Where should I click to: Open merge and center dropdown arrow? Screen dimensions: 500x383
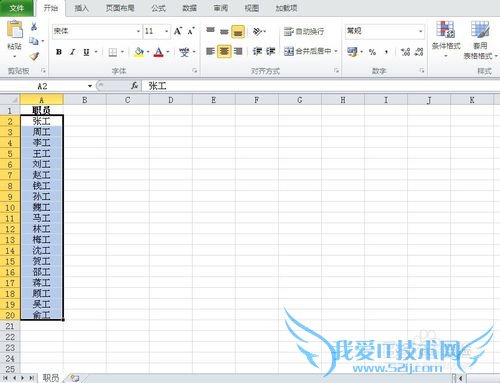tap(336, 51)
